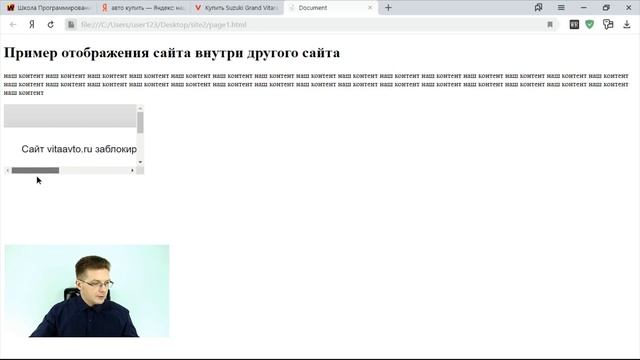Click the heading Пример отображения сайта внутри другого сайта
The height and width of the screenshot is (360, 640).
point(172,53)
